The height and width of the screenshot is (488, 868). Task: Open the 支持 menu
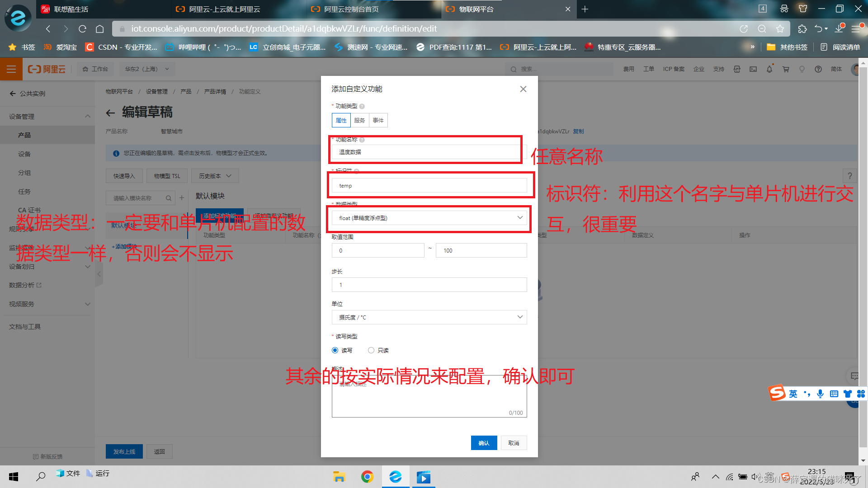coord(718,69)
